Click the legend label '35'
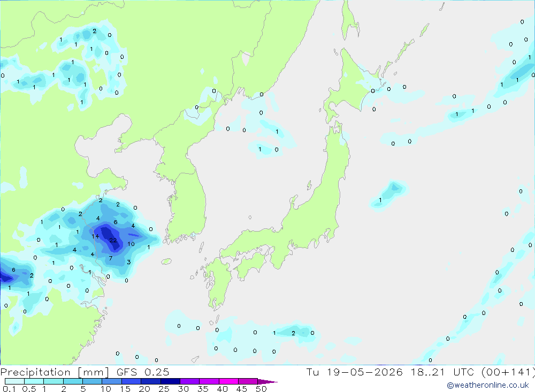This screenshot has width=535, height=392. pyautogui.click(x=203, y=389)
